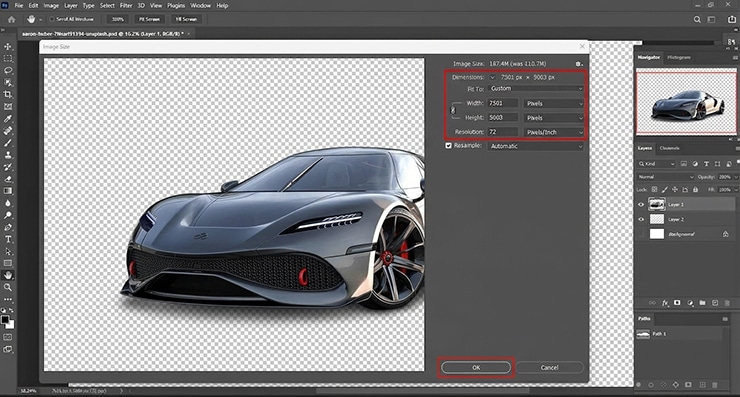Select the Zoom tool in toolbar
The height and width of the screenshot is (397, 740).
point(8,287)
